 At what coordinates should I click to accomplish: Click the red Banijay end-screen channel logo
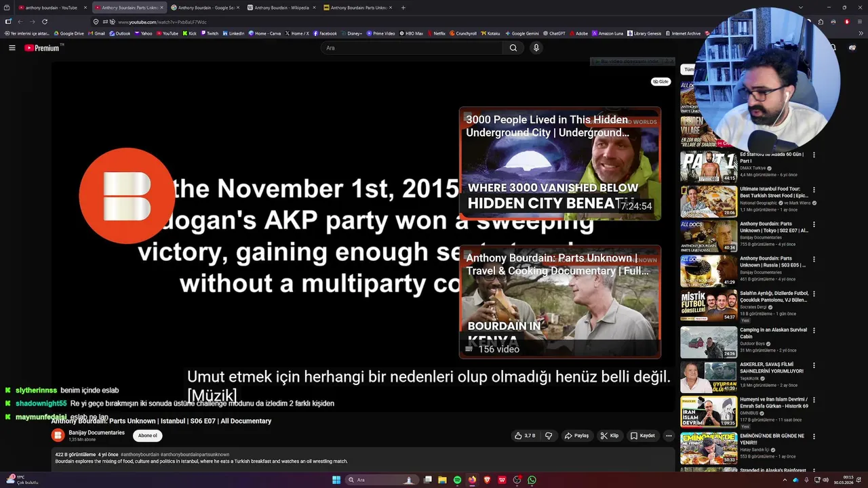pyautogui.click(x=126, y=196)
